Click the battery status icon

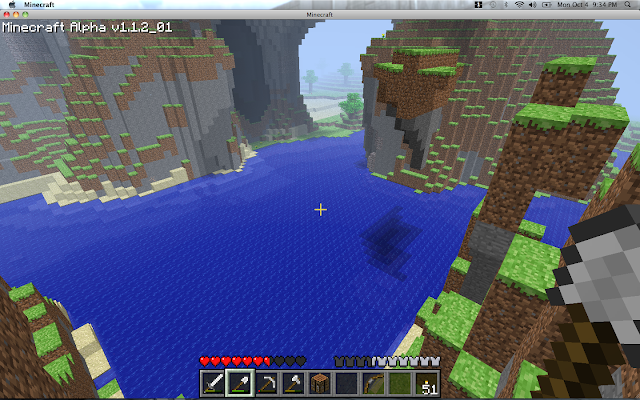tap(547, 4)
